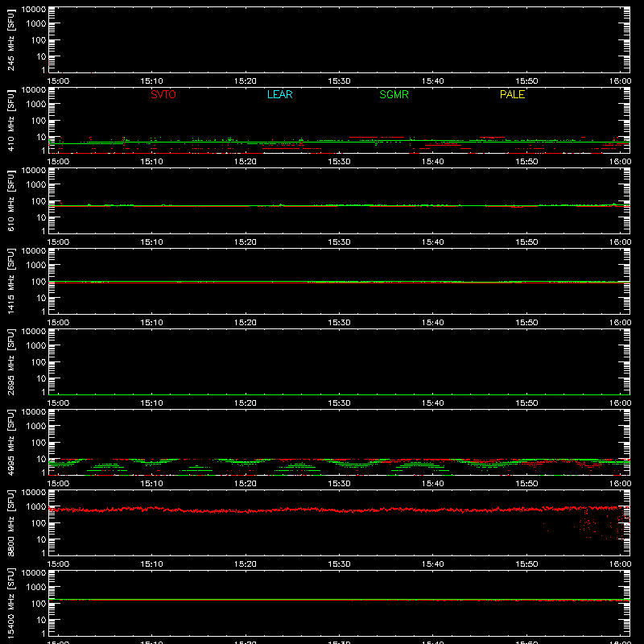Click the 100 y-axis value of 4995 MHz panel
Screen dimensions: 644x644
39,443
